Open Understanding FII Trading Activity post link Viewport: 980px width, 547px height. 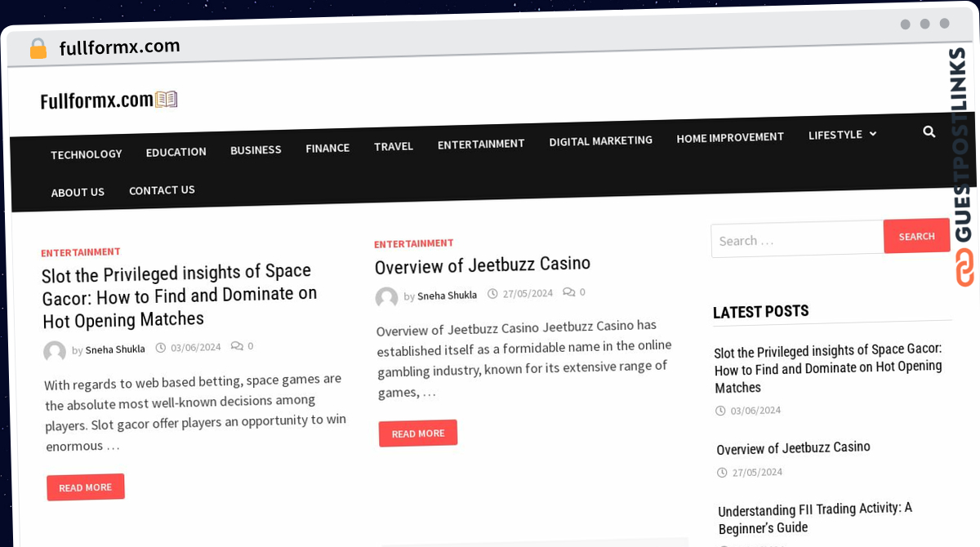[815, 518]
